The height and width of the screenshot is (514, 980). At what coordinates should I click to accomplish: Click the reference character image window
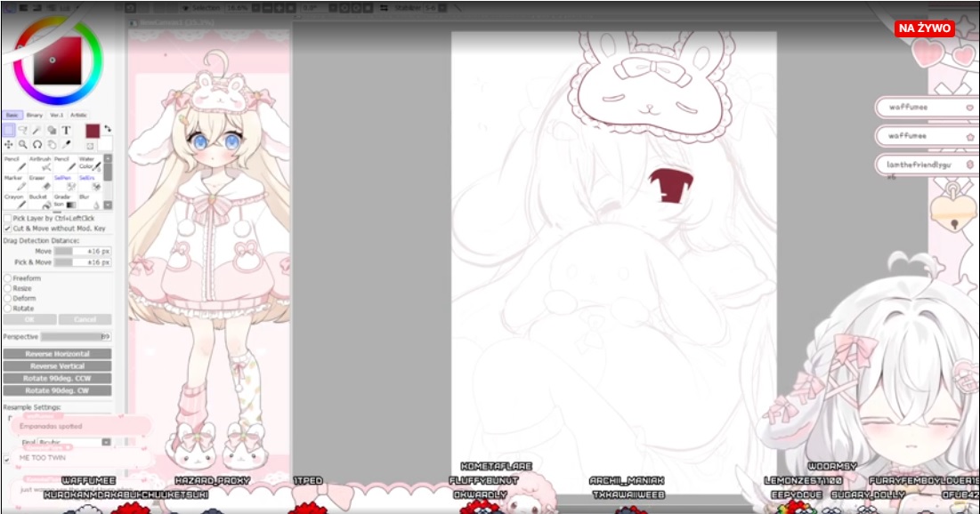[209, 256]
